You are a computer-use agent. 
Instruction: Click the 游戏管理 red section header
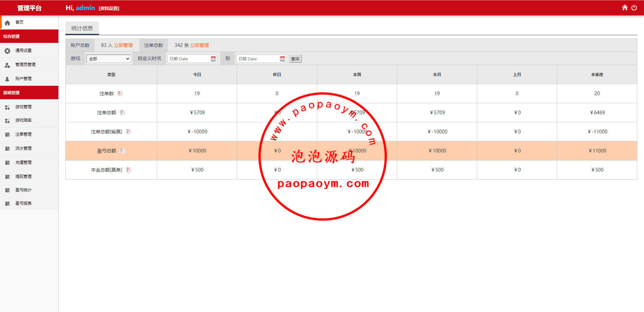[29, 92]
